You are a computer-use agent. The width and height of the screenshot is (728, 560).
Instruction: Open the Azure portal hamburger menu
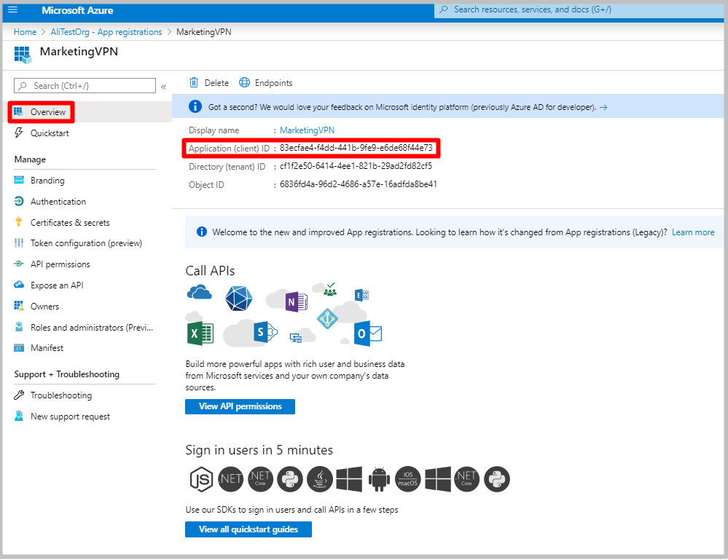coord(12,9)
